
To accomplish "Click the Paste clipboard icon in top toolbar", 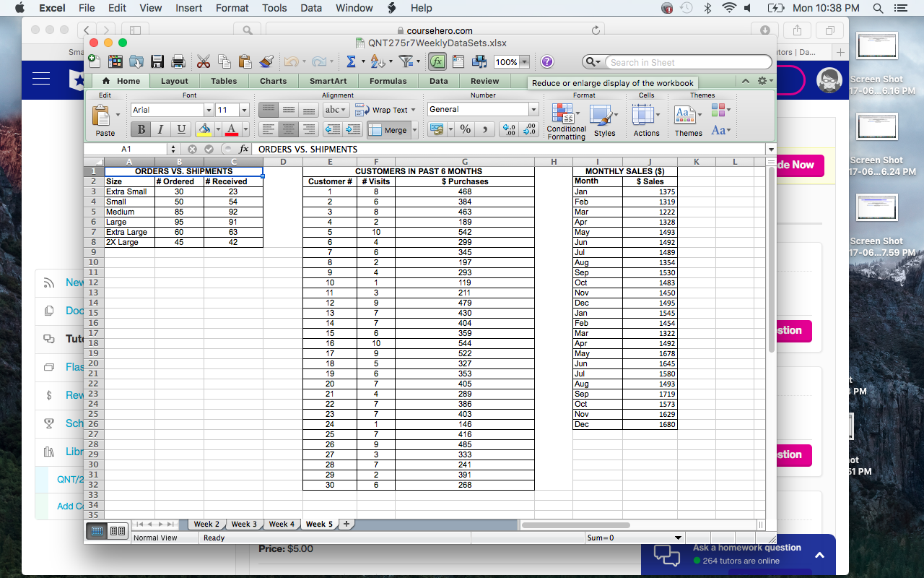I will coord(245,62).
